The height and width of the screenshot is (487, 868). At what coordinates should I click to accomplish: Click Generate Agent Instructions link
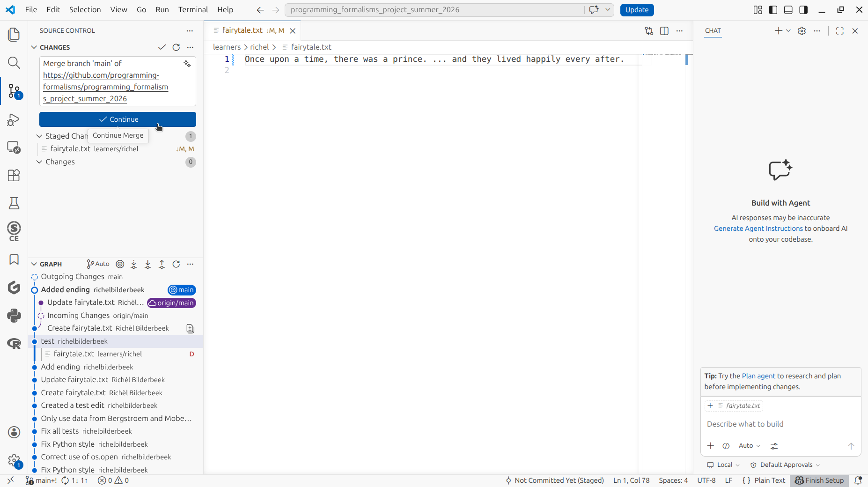(758, 229)
